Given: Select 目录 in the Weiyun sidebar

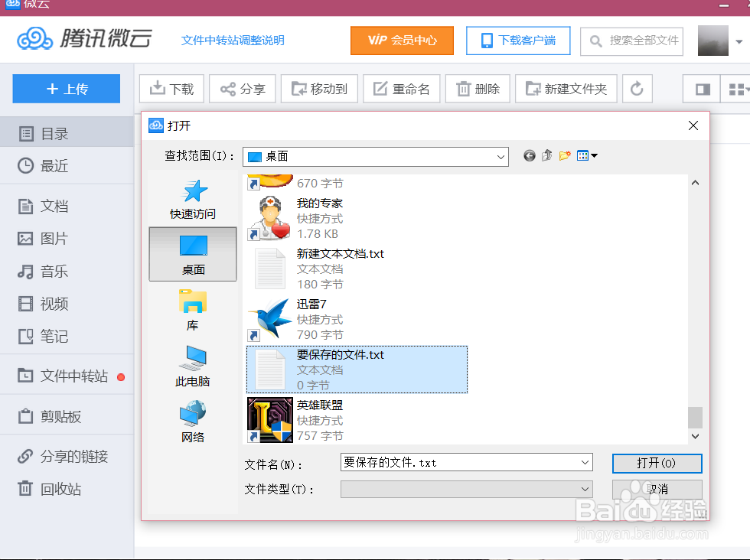Looking at the screenshot, I should (x=67, y=133).
